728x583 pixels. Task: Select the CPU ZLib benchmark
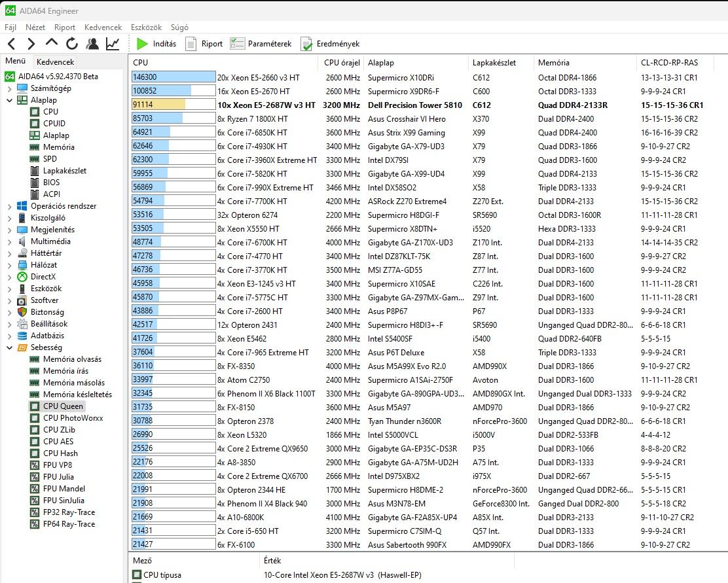pos(52,430)
